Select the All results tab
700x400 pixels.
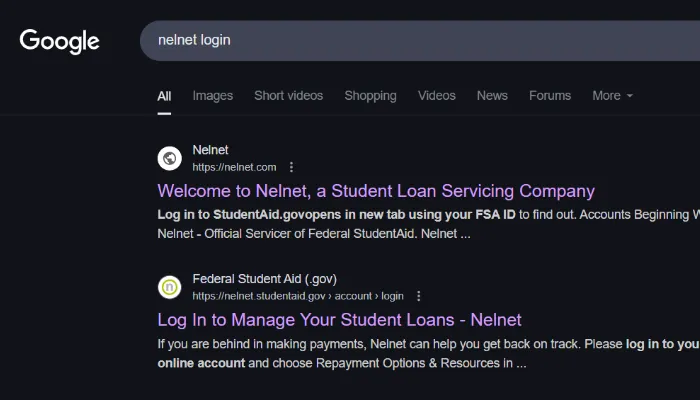click(164, 96)
